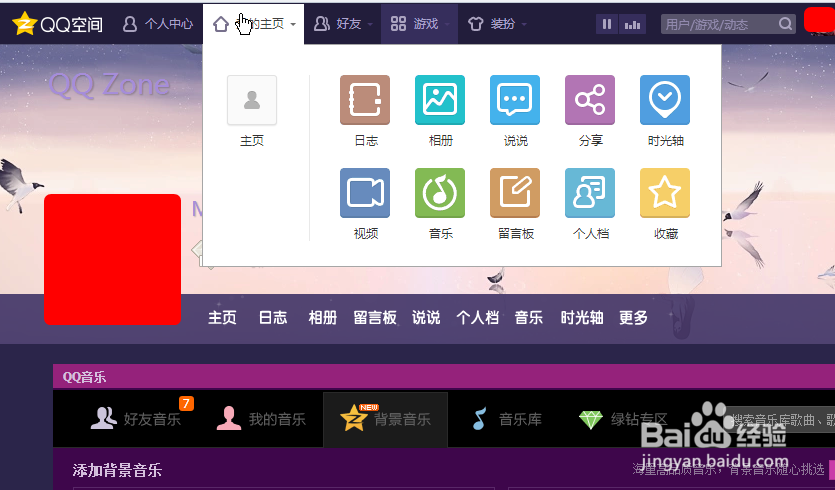Screen dimensions: 835x490
Task: Click 相册 in profile navigation bar
Action: [x=323, y=318]
